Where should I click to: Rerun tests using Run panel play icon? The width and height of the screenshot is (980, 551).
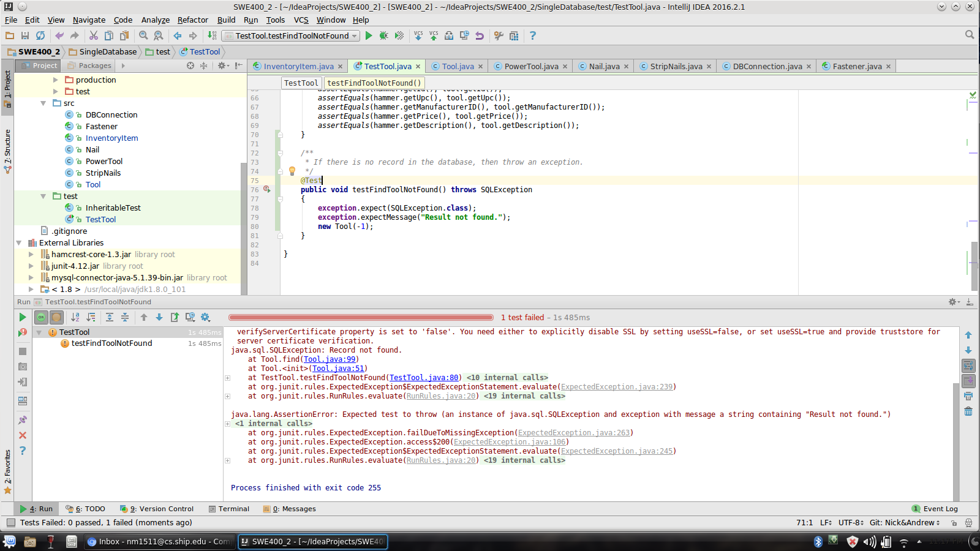(23, 317)
